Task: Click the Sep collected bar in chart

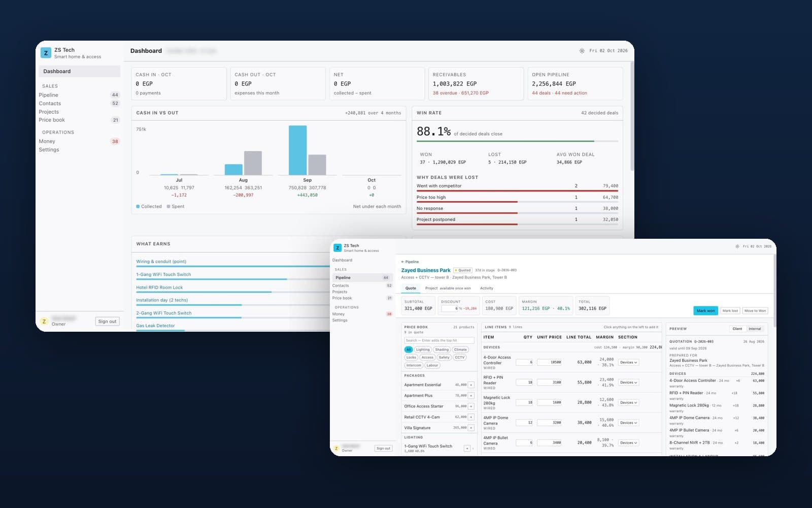Action: 297,150
